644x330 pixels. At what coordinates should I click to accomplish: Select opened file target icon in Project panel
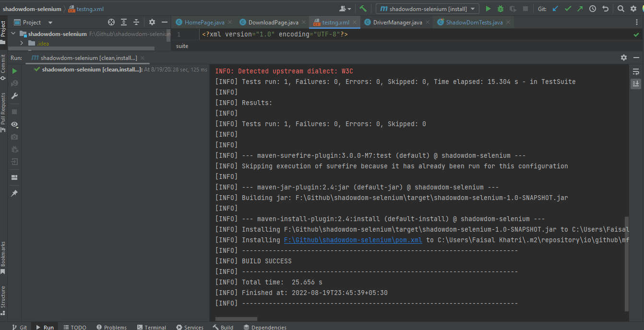click(111, 22)
